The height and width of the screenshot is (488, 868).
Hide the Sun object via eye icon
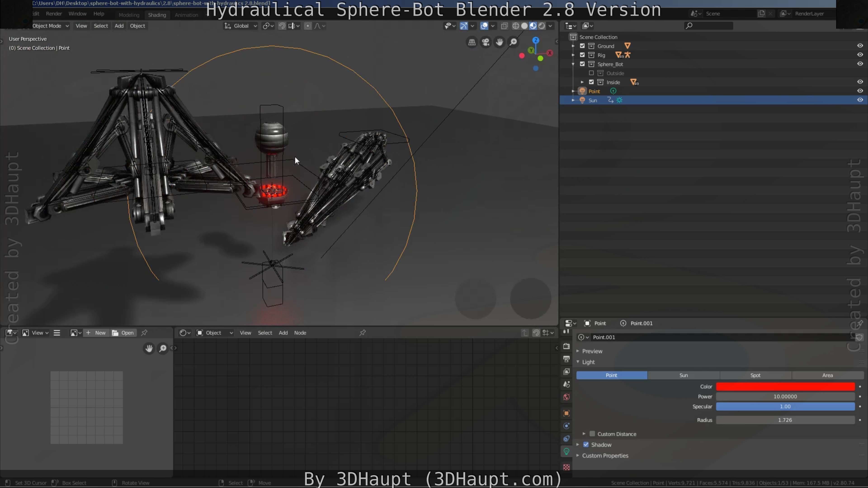coord(860,100)
